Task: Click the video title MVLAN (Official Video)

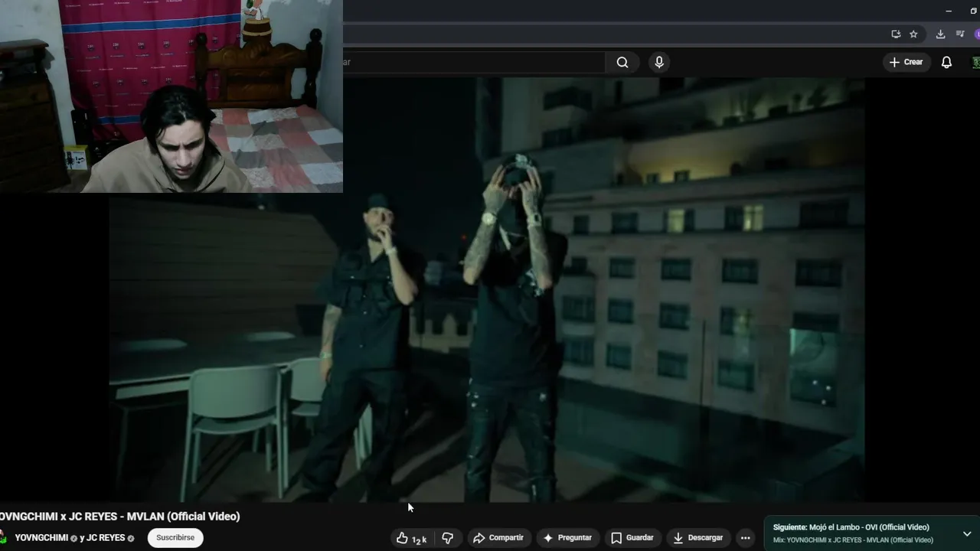Action: (x=119, y=517)
